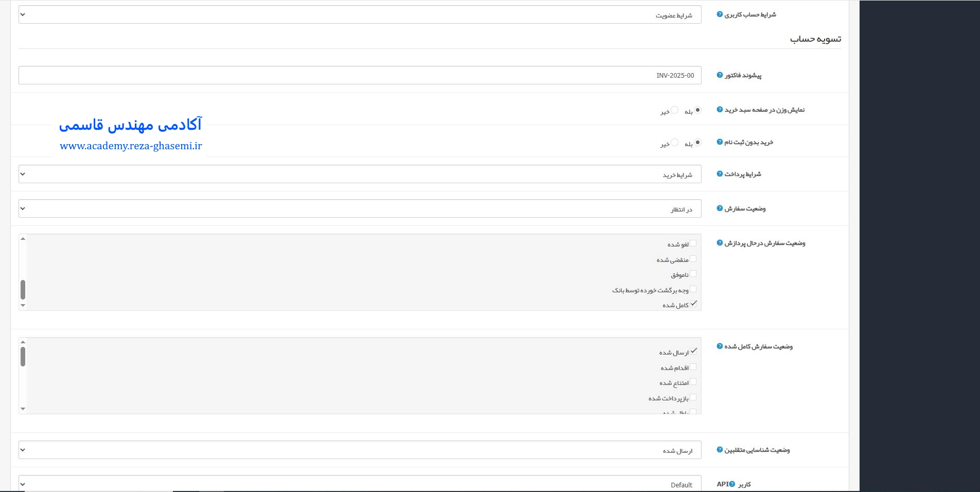Enable وجه برگشت خورده توسط بانک checkbox
Screen dimensions: 980x492
[693, 289]
